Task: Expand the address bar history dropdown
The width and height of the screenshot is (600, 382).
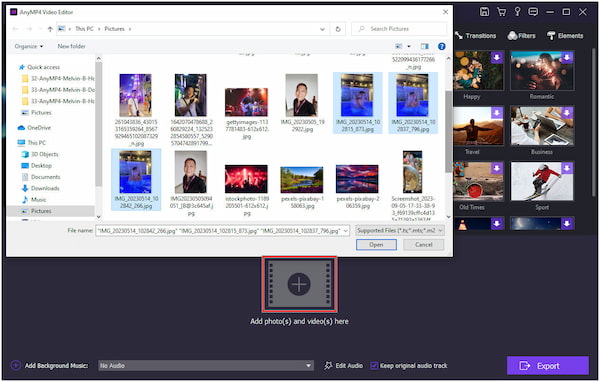Action: (322, 29)
